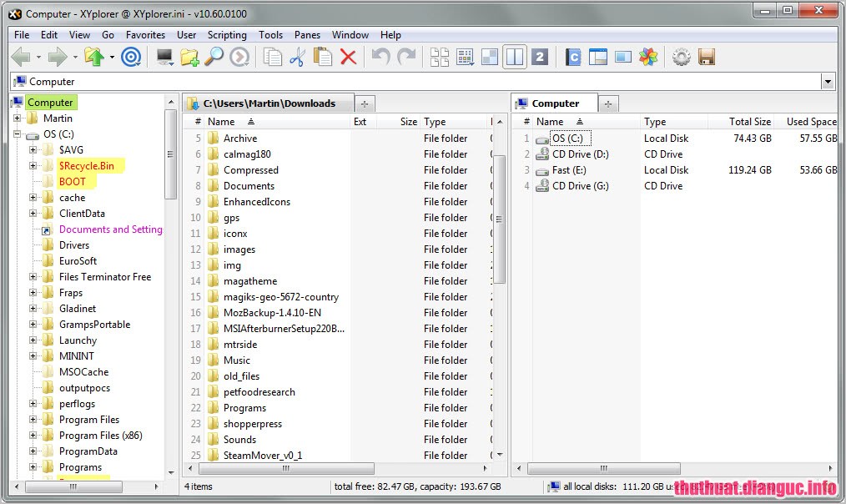Click the details view list icon

click(x=465, y=57)
